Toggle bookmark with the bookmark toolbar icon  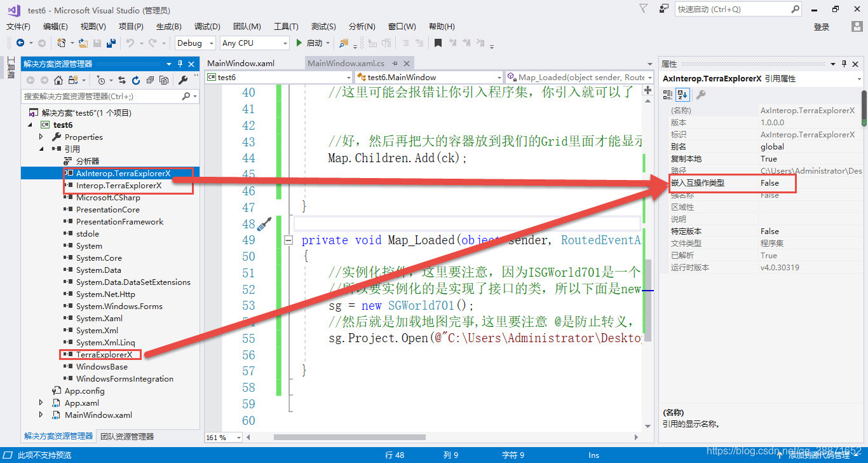coord(438,43)
